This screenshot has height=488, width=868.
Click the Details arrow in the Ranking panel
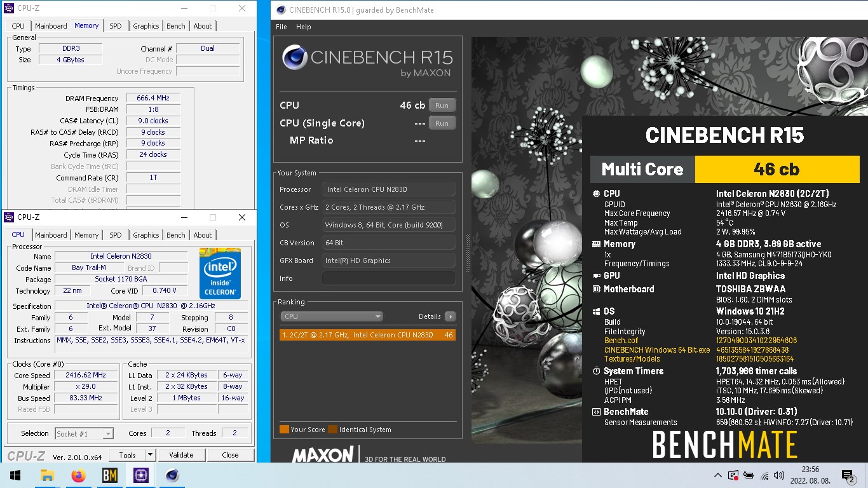(450, 316)
